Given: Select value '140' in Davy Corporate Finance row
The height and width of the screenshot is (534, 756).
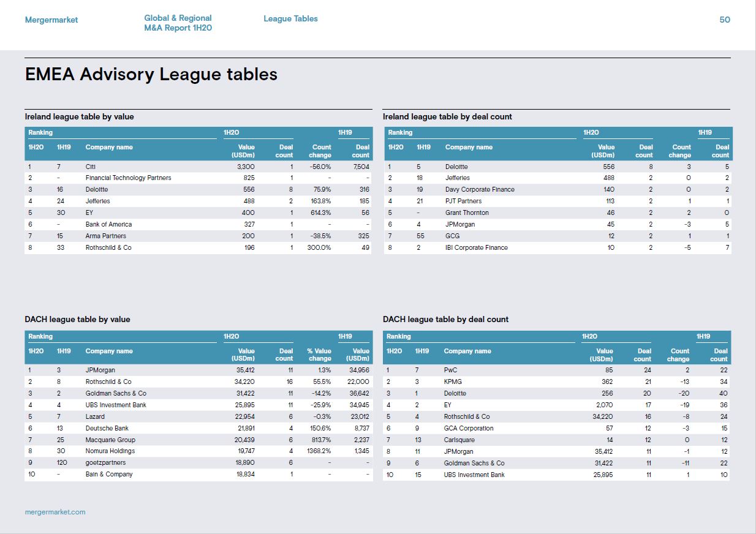Looking at the screenshot, I should click(x=609, y=189).
